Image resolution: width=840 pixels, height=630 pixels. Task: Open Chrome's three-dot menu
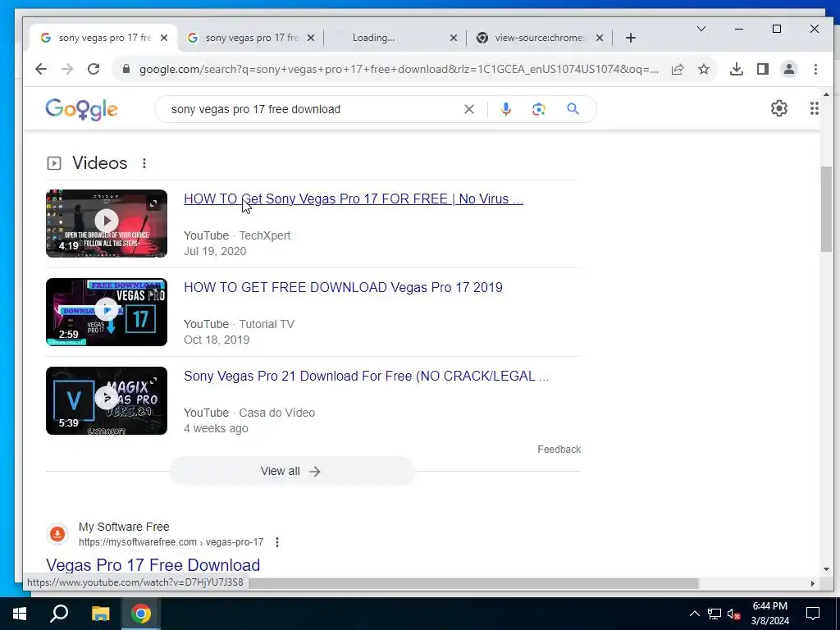click(815, 69)
